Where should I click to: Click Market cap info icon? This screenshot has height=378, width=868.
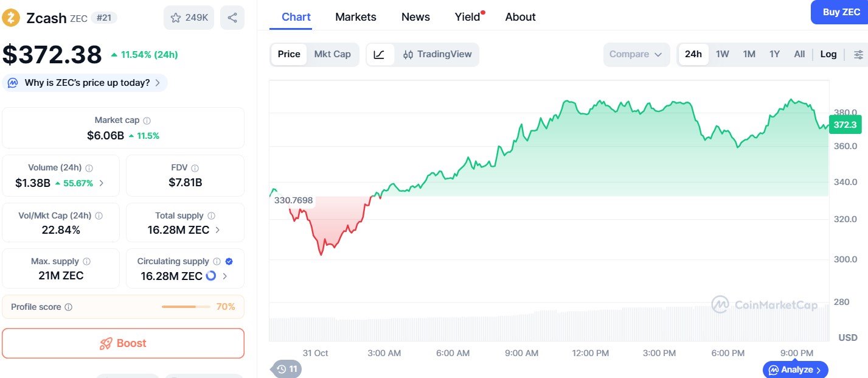(x=147, y=121)
